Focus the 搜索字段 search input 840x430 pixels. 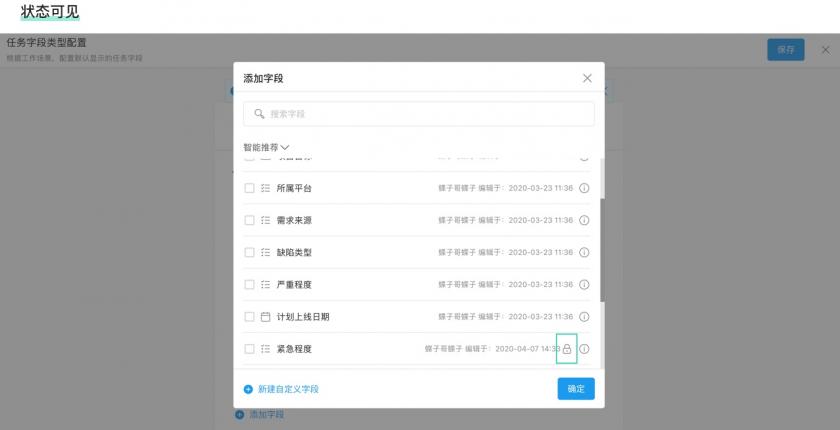(418, 114)
